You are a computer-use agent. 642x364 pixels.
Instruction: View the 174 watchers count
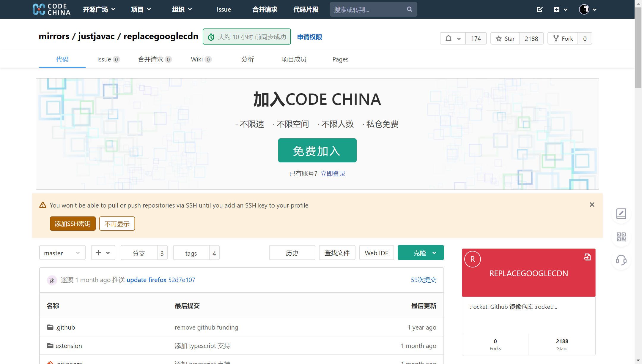[476, 39]
